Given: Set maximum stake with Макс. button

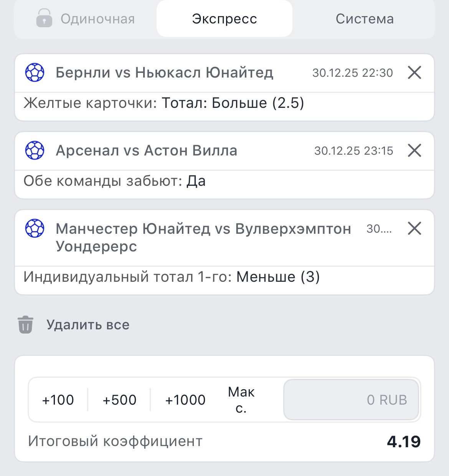Looking at the screenshot, I should pyautogui.click(x=241, y=400).
